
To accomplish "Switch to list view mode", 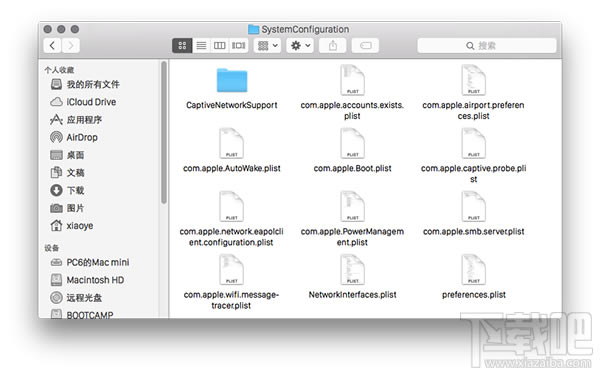I will point(201,46).
